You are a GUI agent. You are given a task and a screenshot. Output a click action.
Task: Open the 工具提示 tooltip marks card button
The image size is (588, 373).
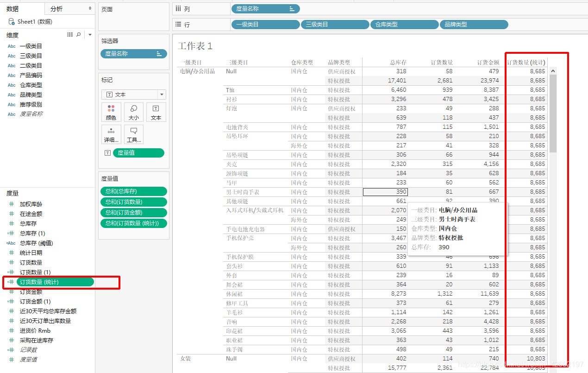[133, 134]
